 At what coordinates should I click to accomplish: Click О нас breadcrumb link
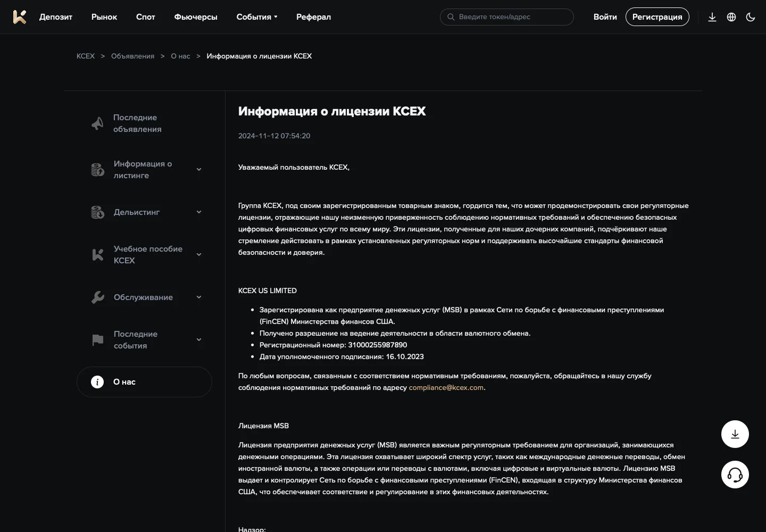180,56
